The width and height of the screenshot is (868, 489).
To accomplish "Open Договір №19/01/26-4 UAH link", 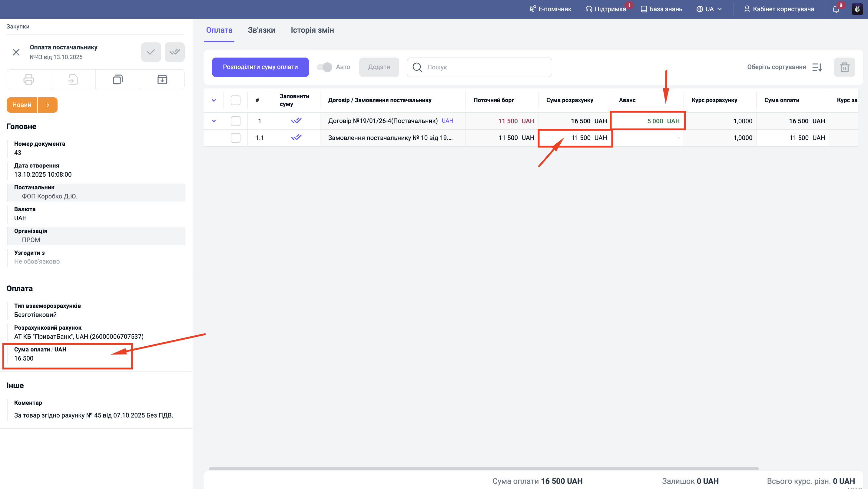I will coord(447,121).
